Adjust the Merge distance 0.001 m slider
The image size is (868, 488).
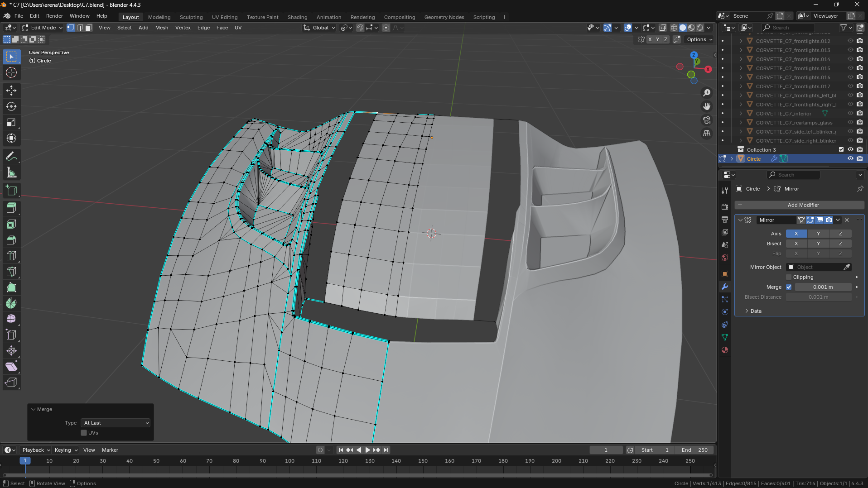823,287
